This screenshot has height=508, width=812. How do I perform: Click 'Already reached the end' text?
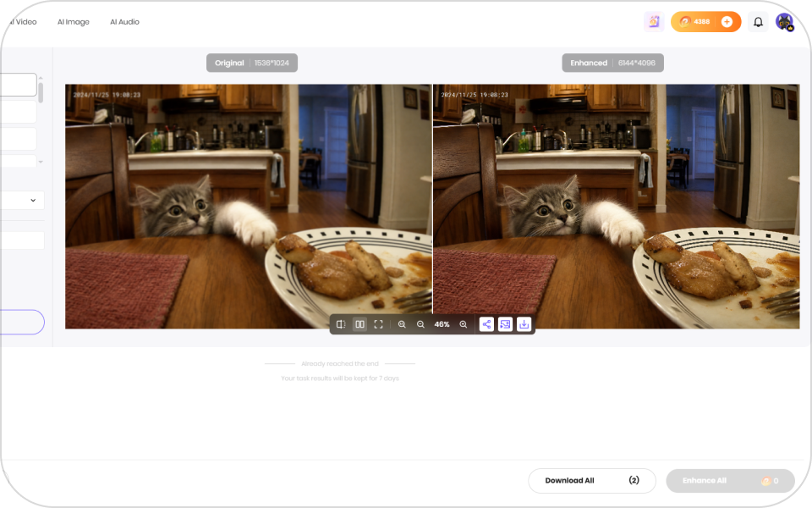coord(340,364)
